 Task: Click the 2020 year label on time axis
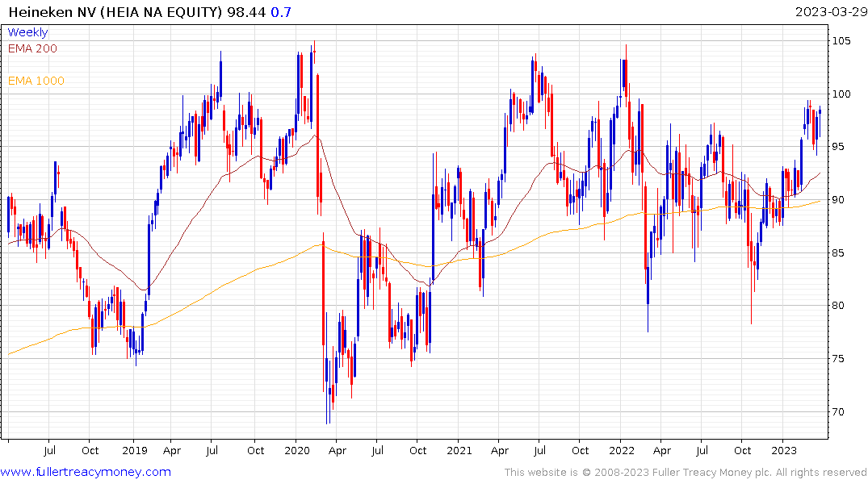pos(296,450)
